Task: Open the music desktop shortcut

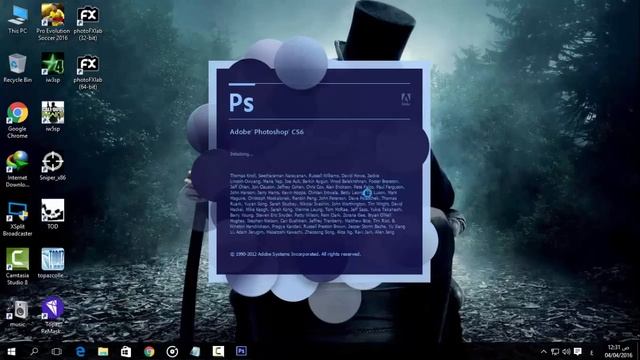Action: pyautogui.click(x=17, y=314)
